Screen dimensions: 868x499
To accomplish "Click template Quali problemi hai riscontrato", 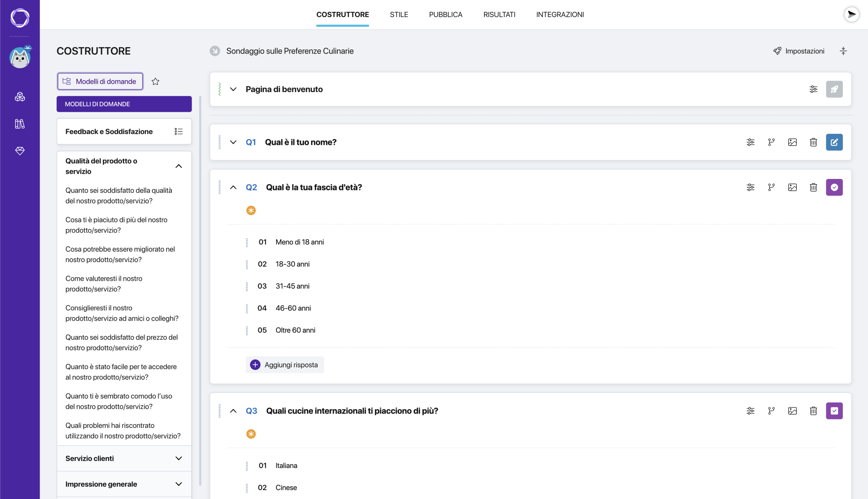I will [123, 431].
